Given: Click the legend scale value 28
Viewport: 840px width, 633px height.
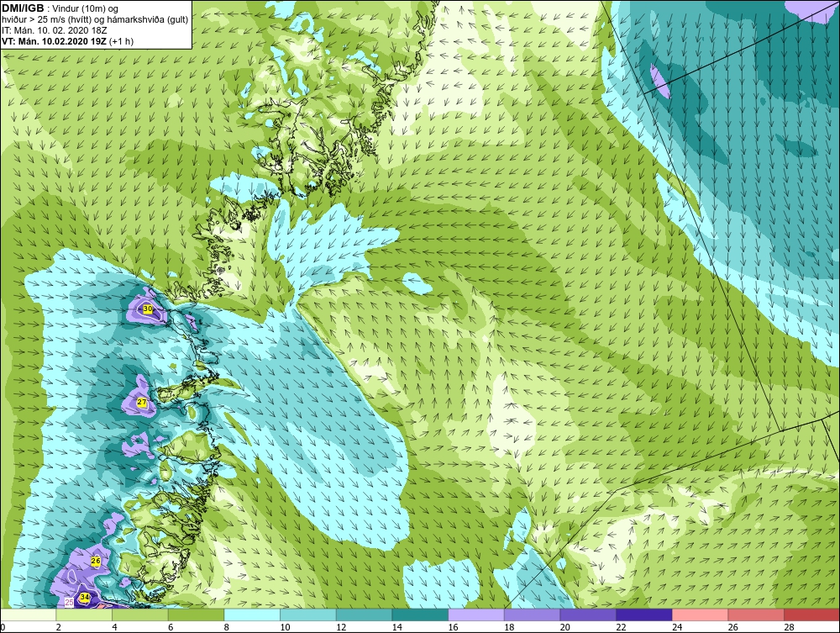Looking at the screenshot, I should [789, 627].
